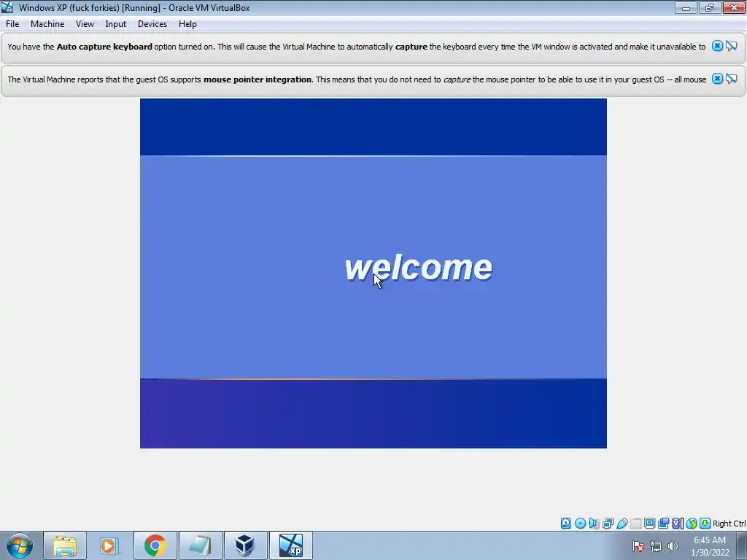Open the hard disk activity indicator

point(565,524)
